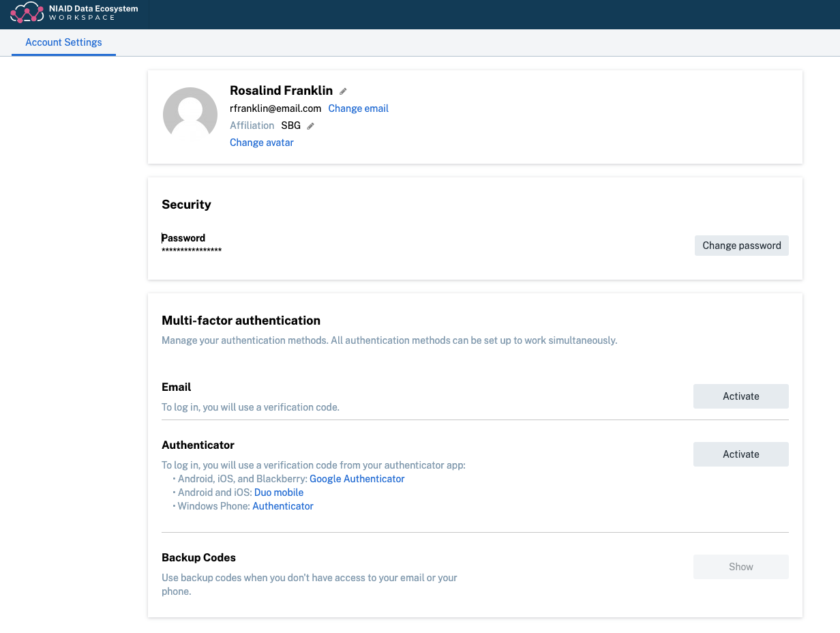Click the Email section label

pyautogui.click(x=176, y=387)
